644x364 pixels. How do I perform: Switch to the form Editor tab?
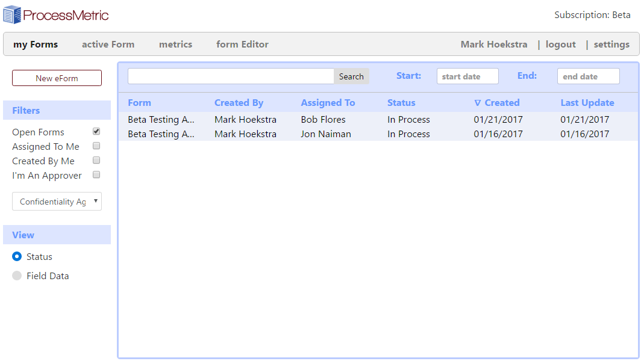(242, 44)
